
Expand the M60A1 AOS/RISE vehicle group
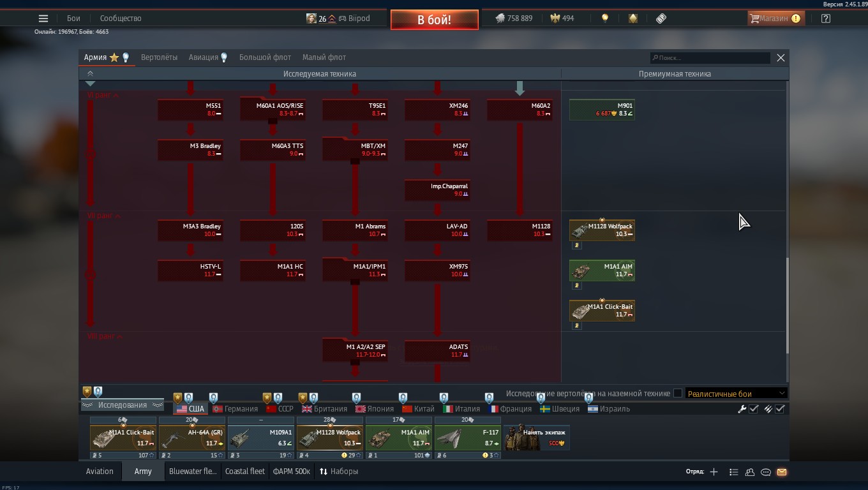(273, 110)
